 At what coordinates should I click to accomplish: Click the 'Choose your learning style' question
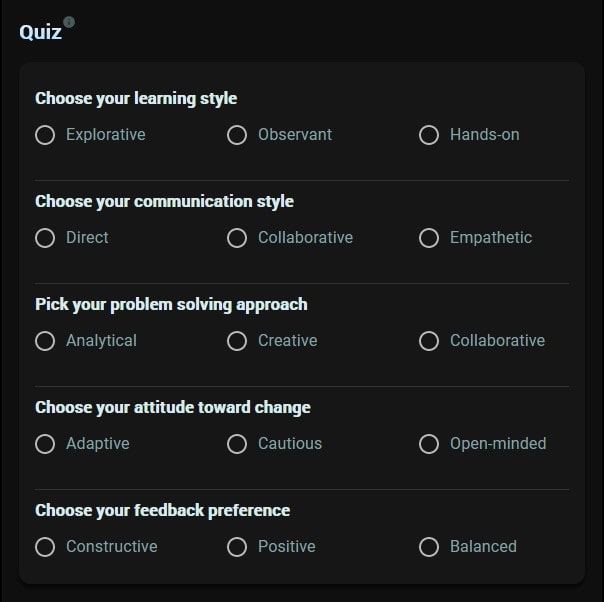136,99
